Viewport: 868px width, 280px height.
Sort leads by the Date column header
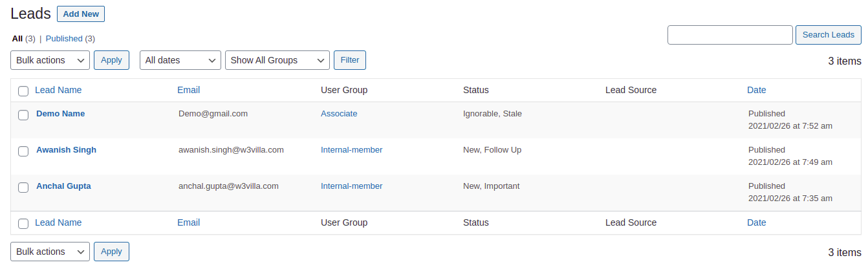click(x=756, y=90)
